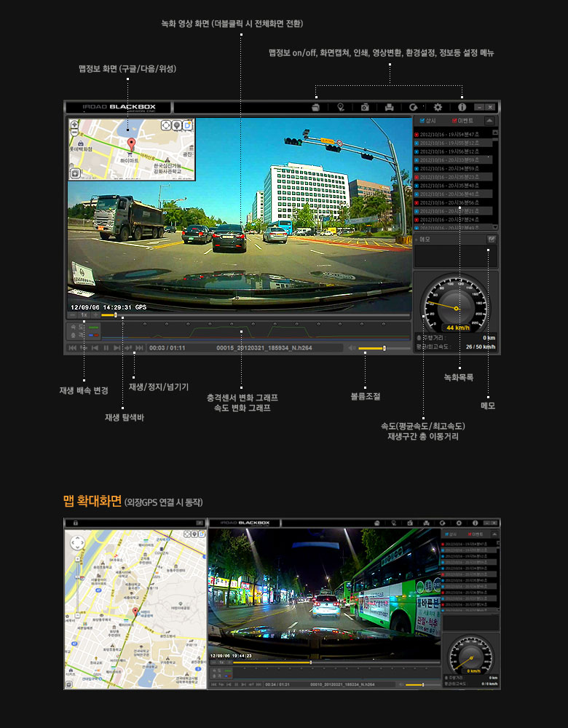Viewport: 568px width, 728px height.
Task: Click the camera capture icon in night player
Action: (x=410, y=523)
